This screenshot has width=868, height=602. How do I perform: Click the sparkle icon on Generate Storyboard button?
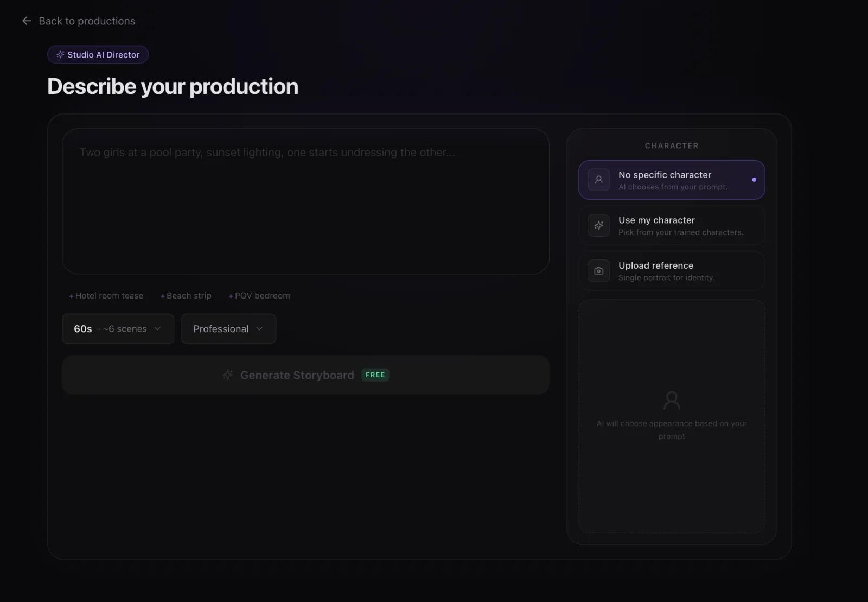(x=227, y=375)
